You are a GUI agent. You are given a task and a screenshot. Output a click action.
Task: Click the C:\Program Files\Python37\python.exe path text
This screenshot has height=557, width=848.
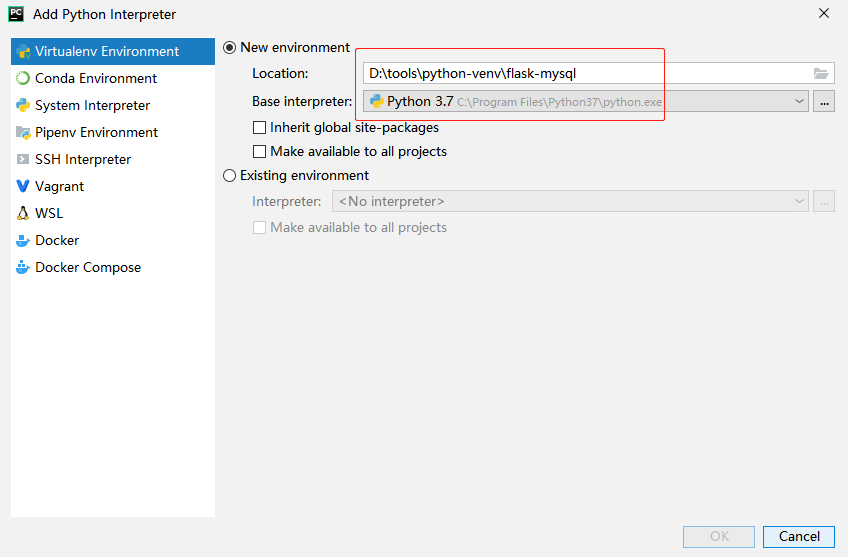tap(559, 102)
